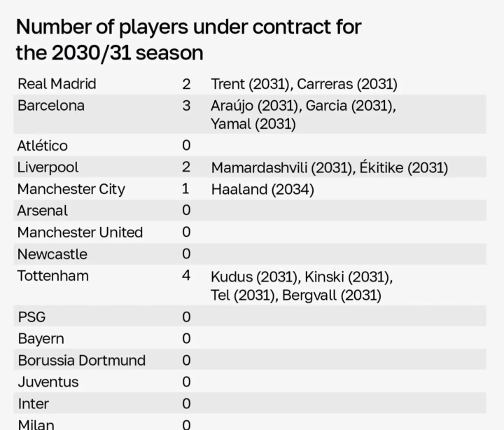Select the Bayern row label
504x430 pixels.
(x=41, y=339)
